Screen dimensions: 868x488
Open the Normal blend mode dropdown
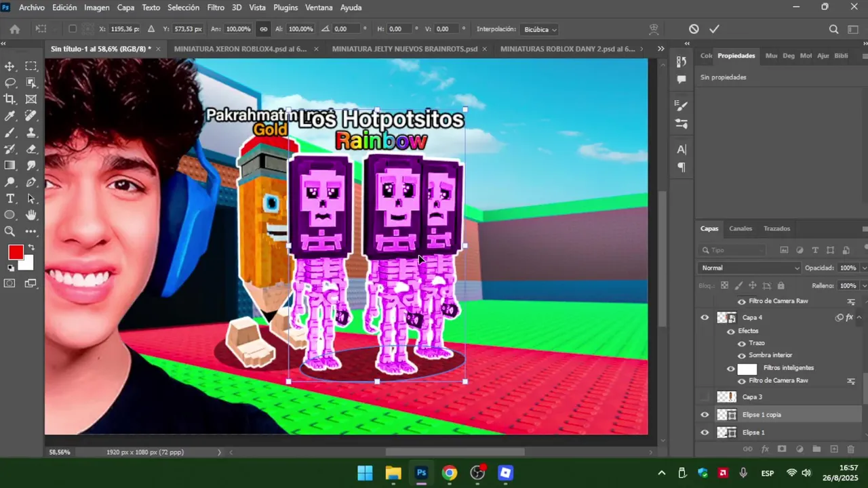point(749,268)
